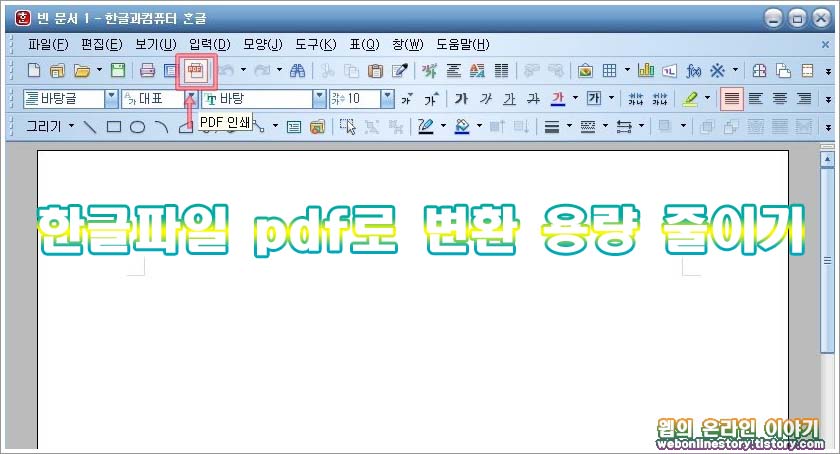The width and height of the screenshot is (840, 454).
Task: Insert a table with the grid icon
Action: [609, 70]
